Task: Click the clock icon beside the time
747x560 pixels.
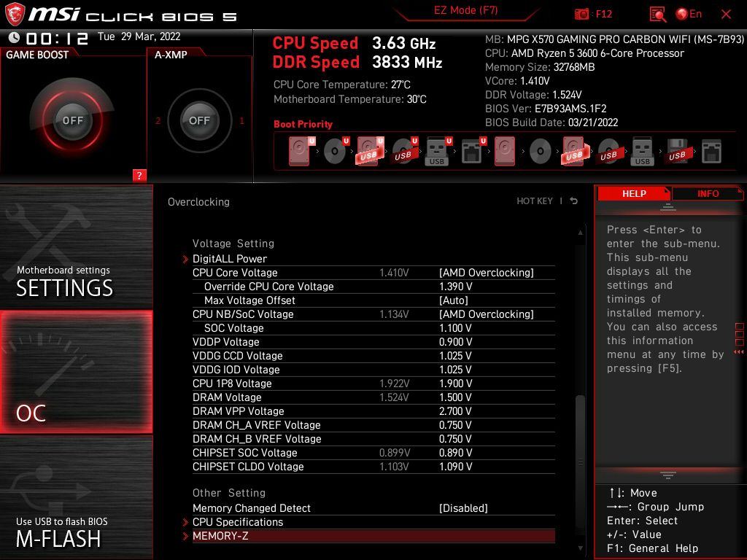Action: [15, 37]
